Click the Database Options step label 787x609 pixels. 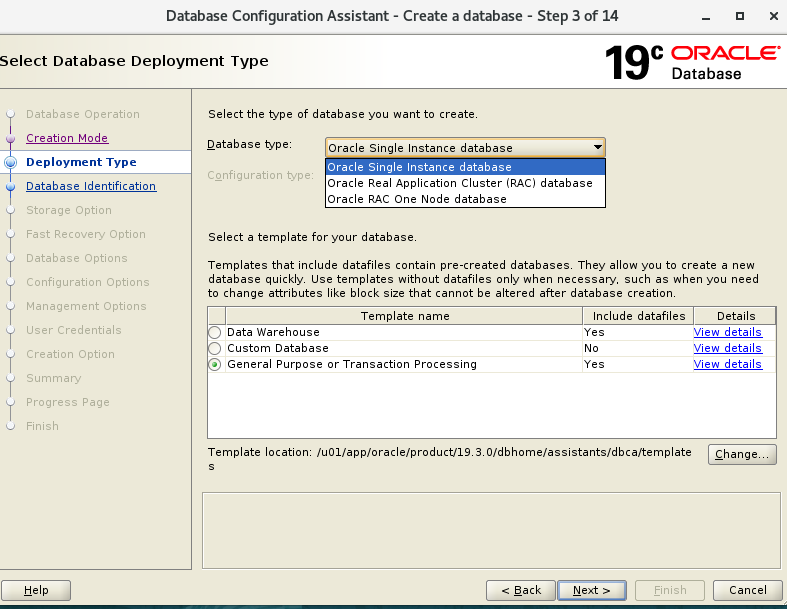pos(77,258)
